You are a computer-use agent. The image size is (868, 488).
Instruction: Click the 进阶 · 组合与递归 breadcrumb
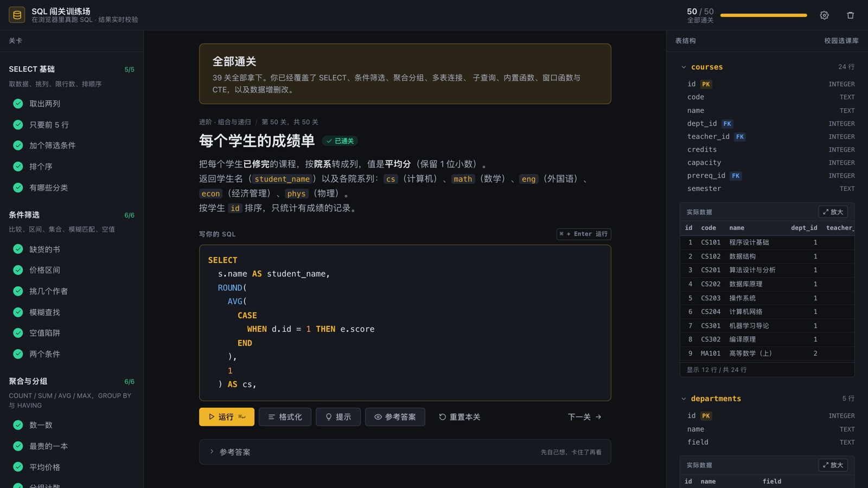pos(225,122)
